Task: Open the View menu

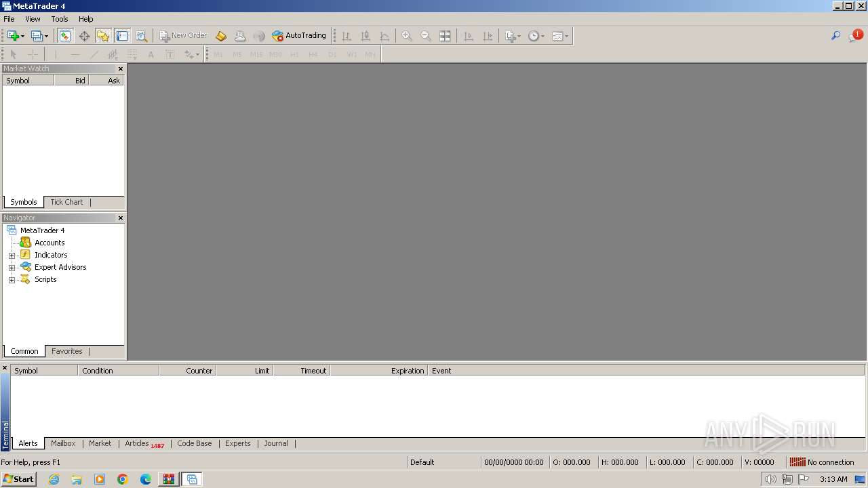Action: tap(33, 19)
